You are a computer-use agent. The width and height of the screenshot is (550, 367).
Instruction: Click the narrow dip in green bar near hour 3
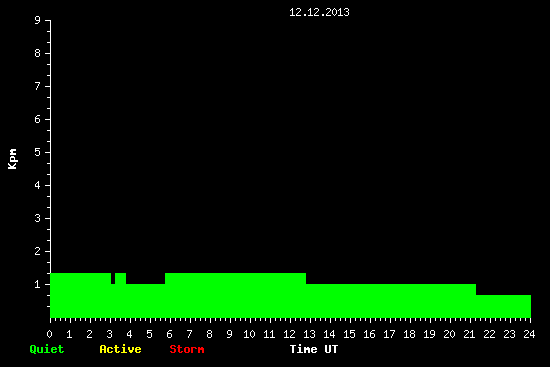[x=113, y=279]
